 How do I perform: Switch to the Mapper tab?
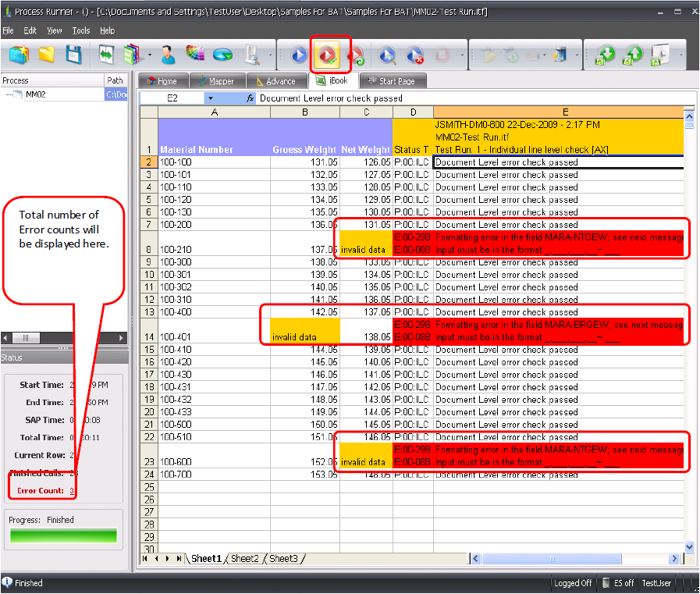tap(215, 81)
